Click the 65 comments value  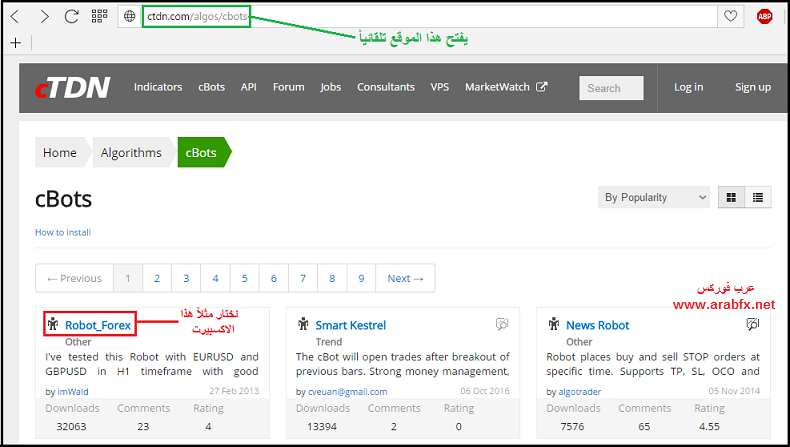tap(644, 426)
